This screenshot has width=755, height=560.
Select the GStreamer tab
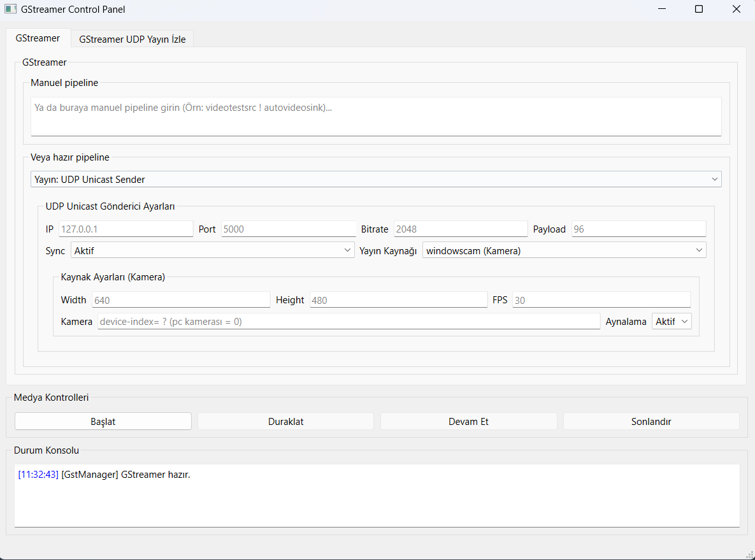pyautogui.click(x=38, y=38)
